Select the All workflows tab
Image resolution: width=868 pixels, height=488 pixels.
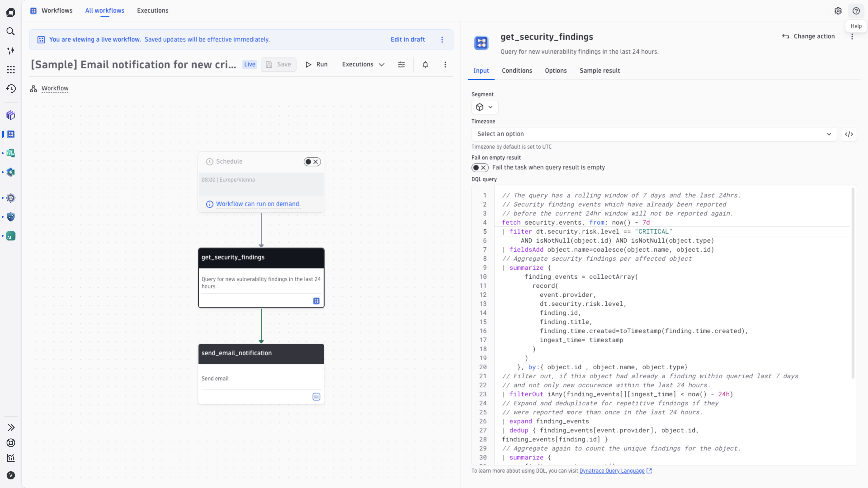point(105,11)
